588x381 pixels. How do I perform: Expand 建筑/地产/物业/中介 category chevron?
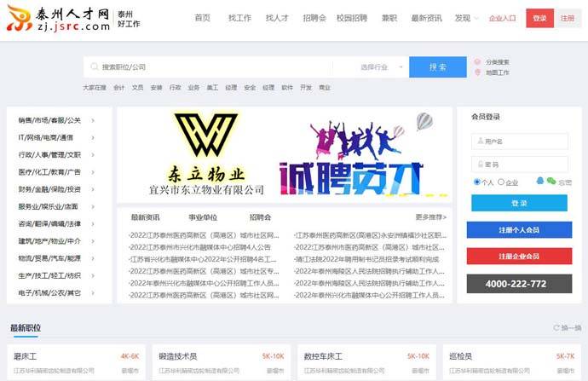click(x=93, y=241)
